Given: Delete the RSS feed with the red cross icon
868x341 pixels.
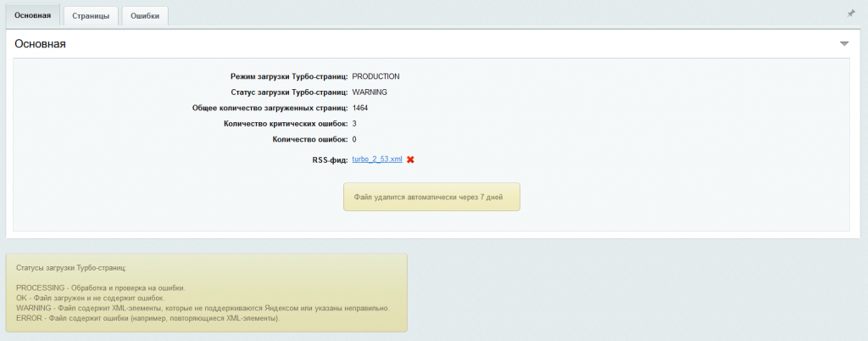Looking at the screenshot, I should point(410,159).
